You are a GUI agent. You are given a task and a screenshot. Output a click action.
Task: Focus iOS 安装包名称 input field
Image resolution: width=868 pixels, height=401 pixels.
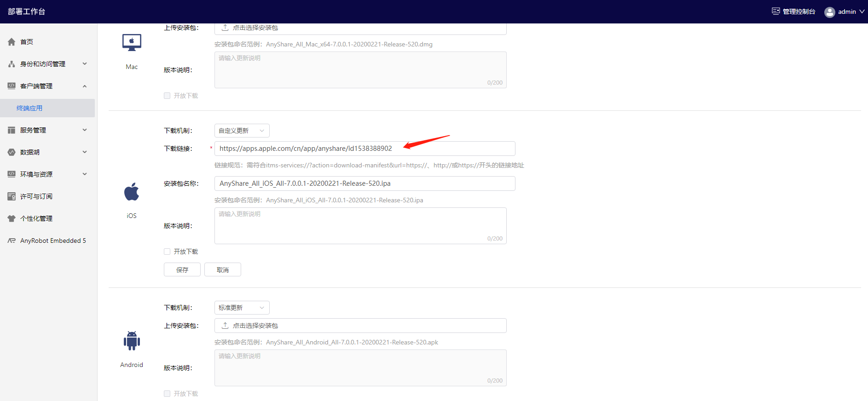(365, 183)
